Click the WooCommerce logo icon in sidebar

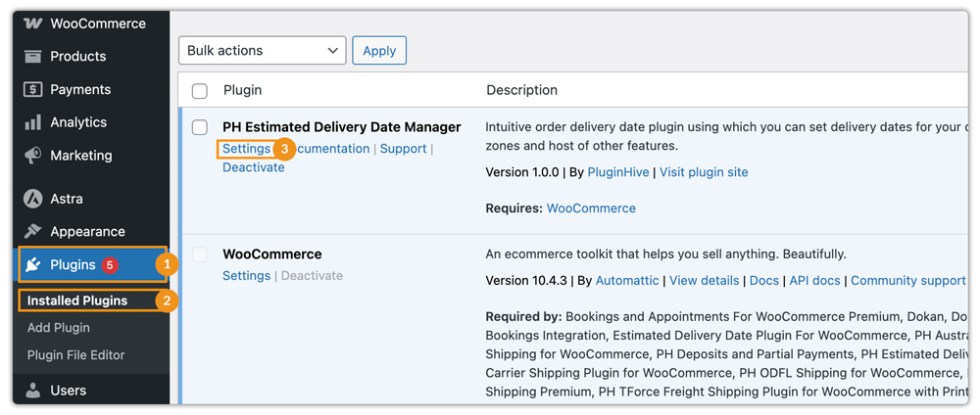(32, 24)
